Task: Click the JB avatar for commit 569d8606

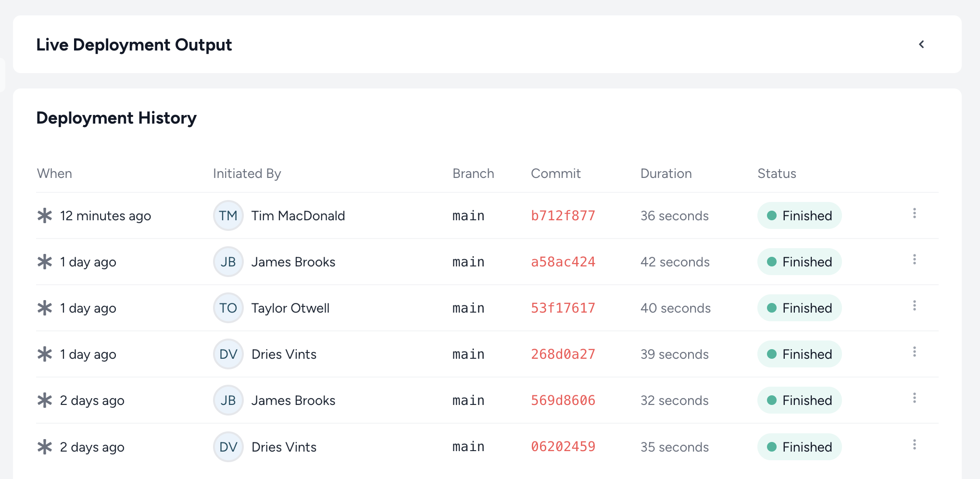Action: [x=228, y=400]
